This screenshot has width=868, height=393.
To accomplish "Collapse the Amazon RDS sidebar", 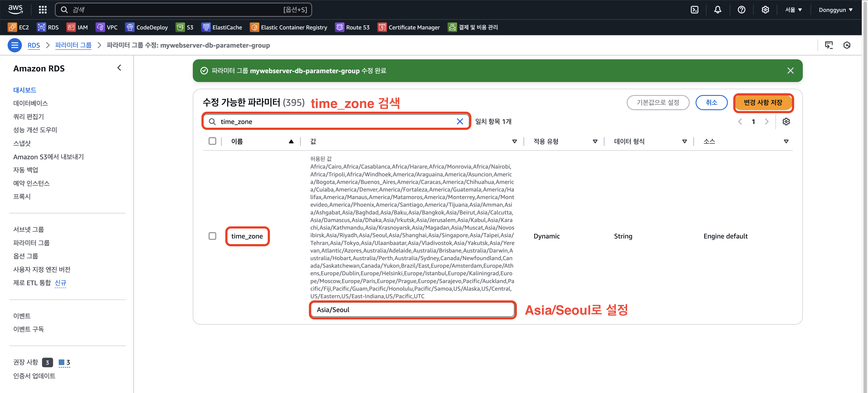I will [x=119, y=68].
